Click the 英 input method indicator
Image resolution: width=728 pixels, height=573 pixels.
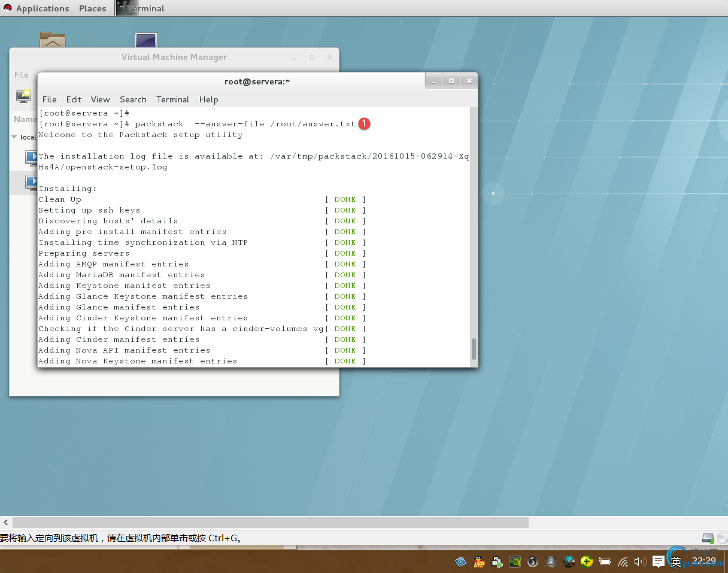click(676, 562)
